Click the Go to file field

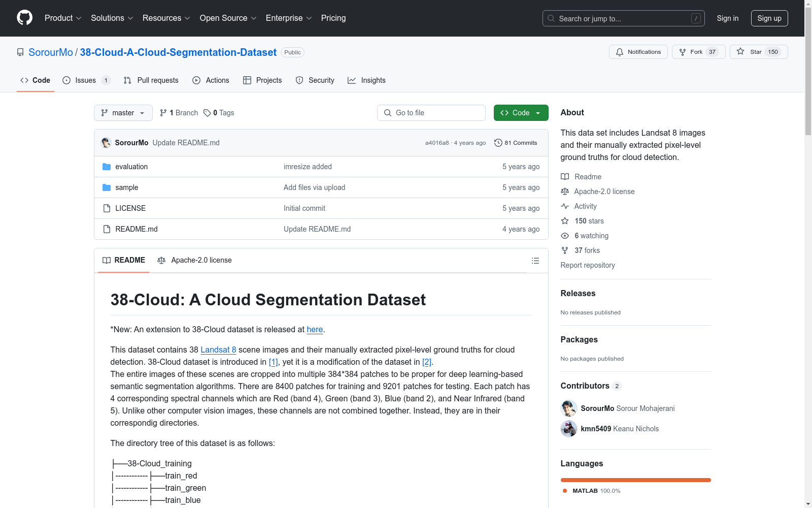tap(431, 113)
